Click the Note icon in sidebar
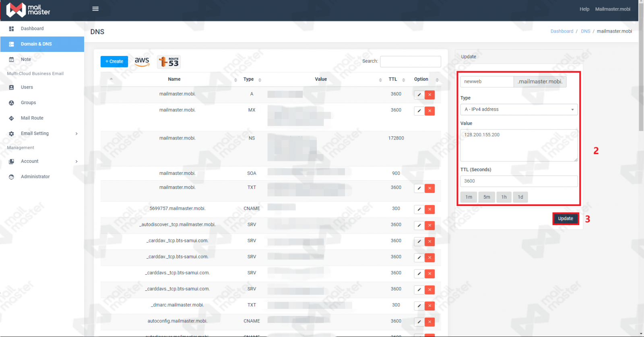Viewport: 644px width, 337px height. (11, 60)
